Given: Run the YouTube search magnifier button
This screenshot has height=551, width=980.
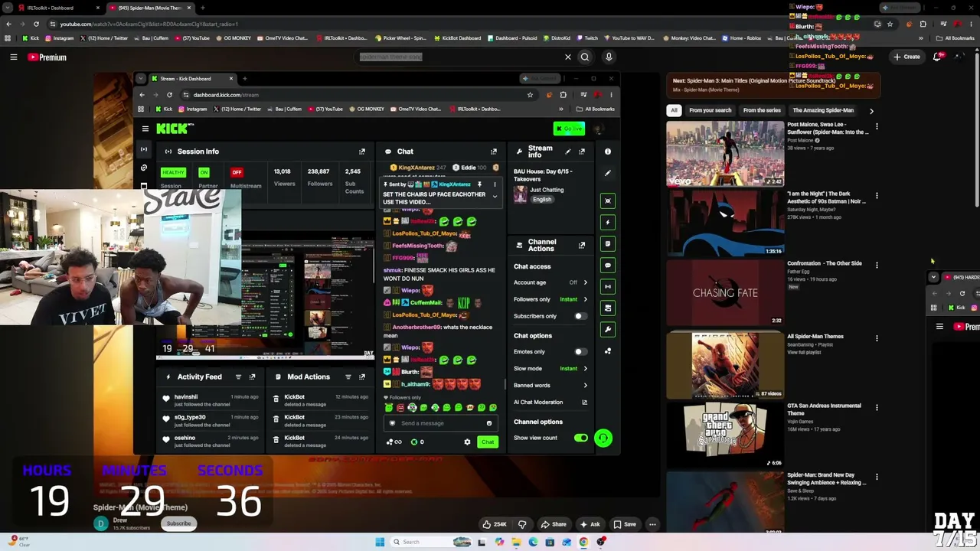Looking at the screenshot, I should tap(585, 57).
